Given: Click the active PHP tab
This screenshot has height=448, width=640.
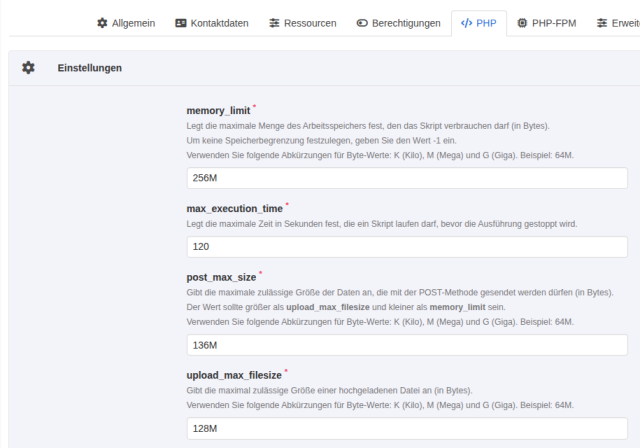Looking at the screenshot, I should [x=479, y=23].
